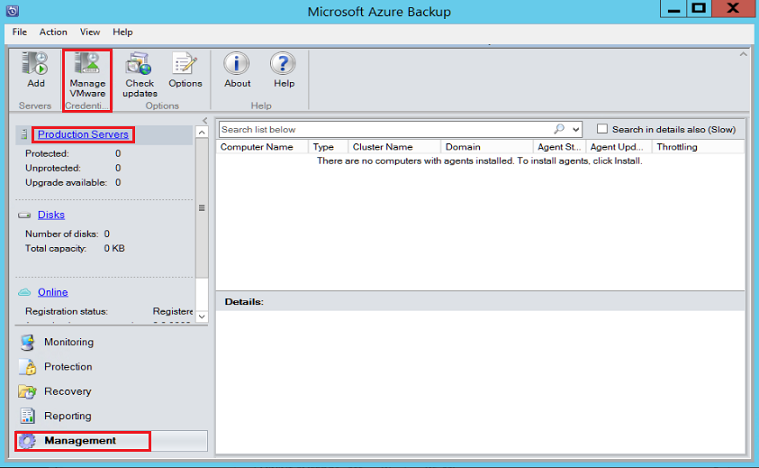Open the Action menu
Image resolution: width=759 pixels, height=468 pixels.
[53, 32]
